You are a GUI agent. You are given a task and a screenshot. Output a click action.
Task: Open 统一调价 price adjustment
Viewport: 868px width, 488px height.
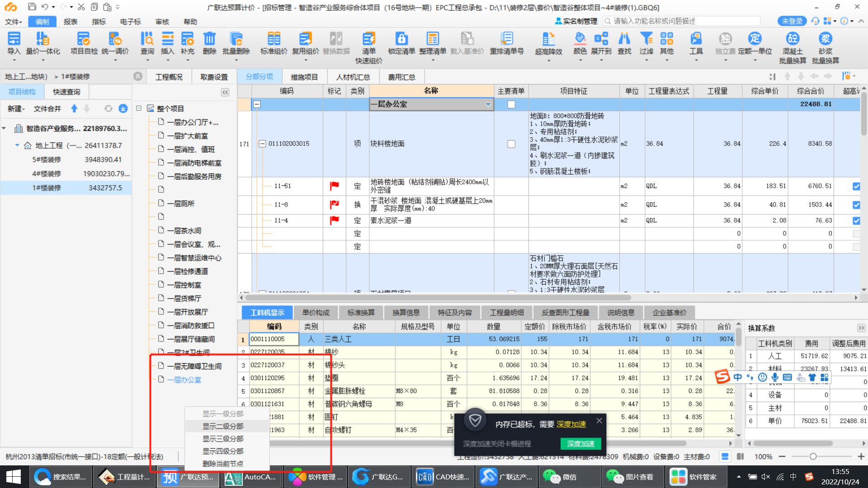click(x=115, y=43)
